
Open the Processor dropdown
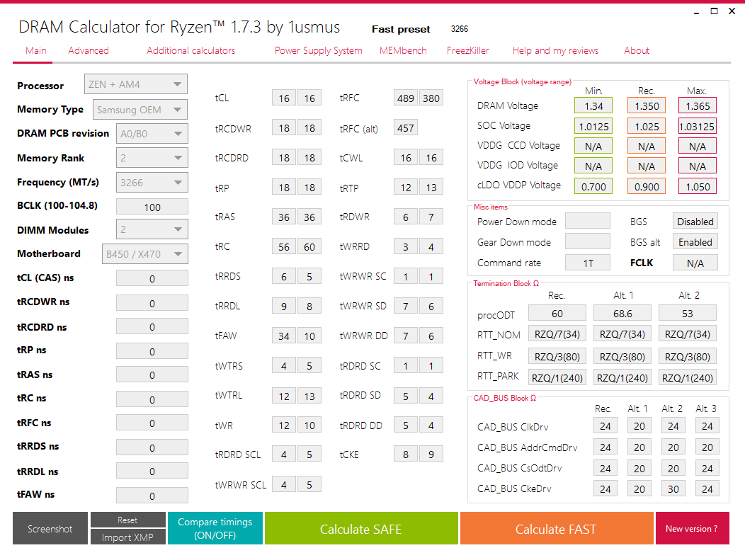(x=135, y=84)
